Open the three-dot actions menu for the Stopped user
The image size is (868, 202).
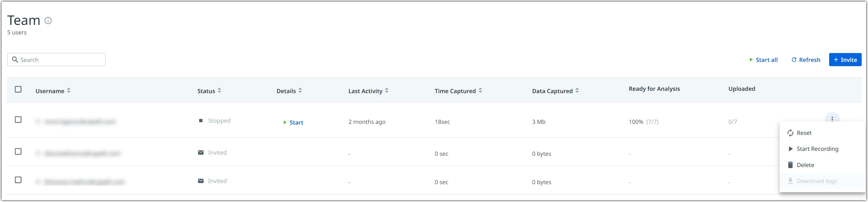pos(832,119)
